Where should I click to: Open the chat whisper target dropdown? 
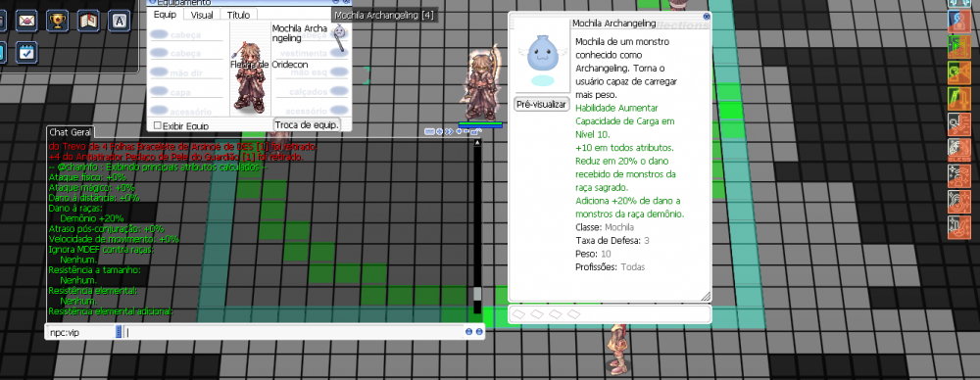coord(119,332)
